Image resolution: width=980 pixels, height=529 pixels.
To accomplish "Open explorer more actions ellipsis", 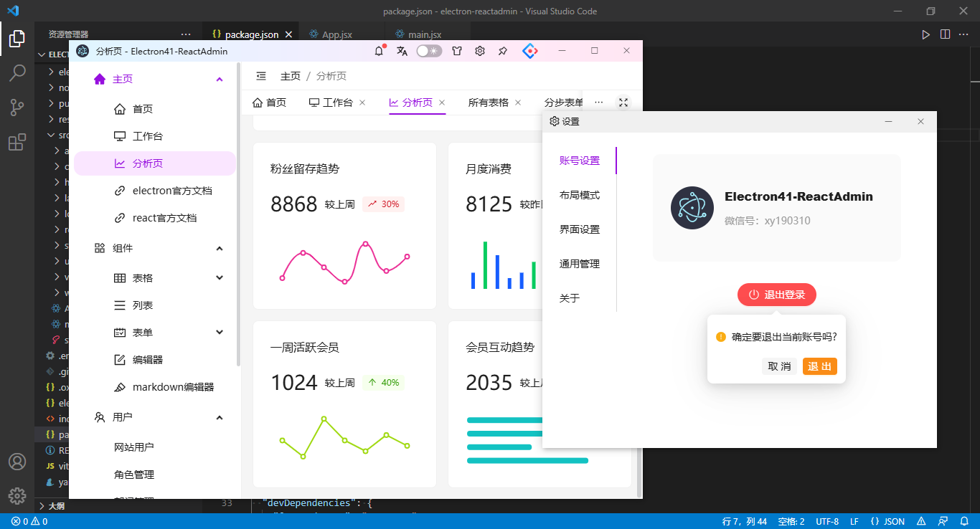I will pos(186,34).
